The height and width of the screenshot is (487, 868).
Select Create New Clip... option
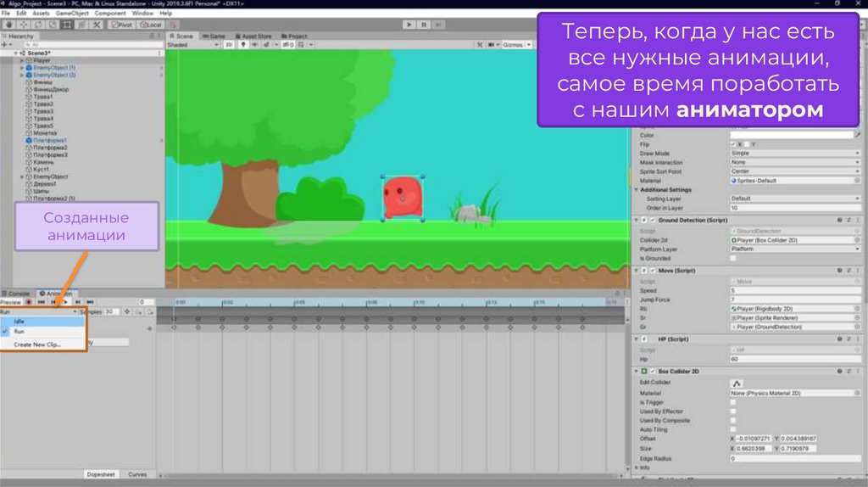point(37,344)
